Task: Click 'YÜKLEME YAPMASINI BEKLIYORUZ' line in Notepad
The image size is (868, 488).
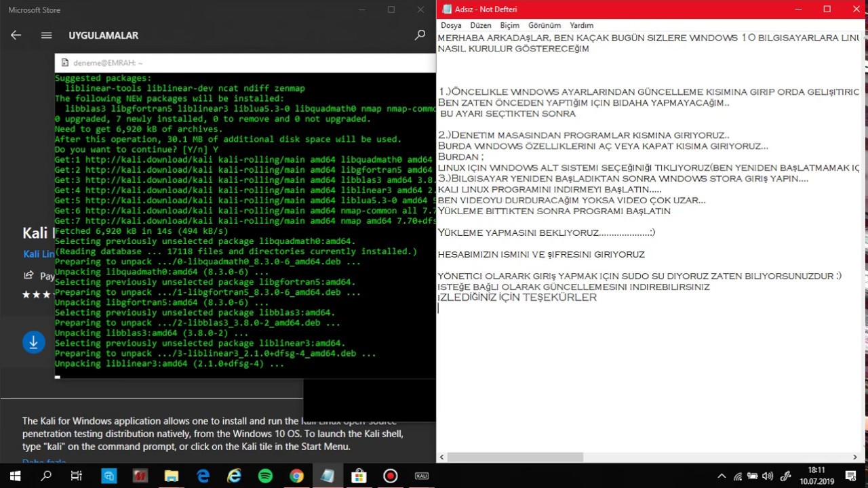Action: [x=547, y=232]
